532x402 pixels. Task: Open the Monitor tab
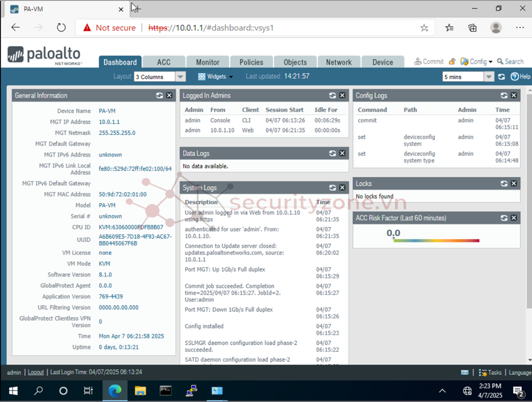(x=208, y=62)
